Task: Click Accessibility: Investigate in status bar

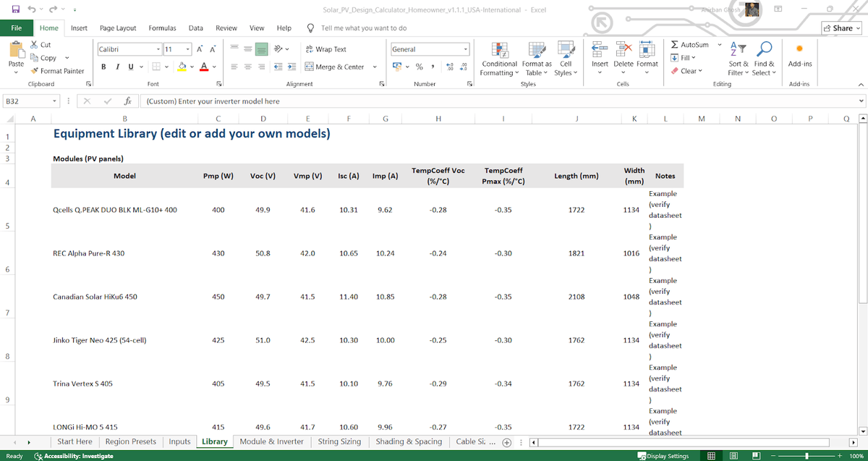Action: (72, 456)
